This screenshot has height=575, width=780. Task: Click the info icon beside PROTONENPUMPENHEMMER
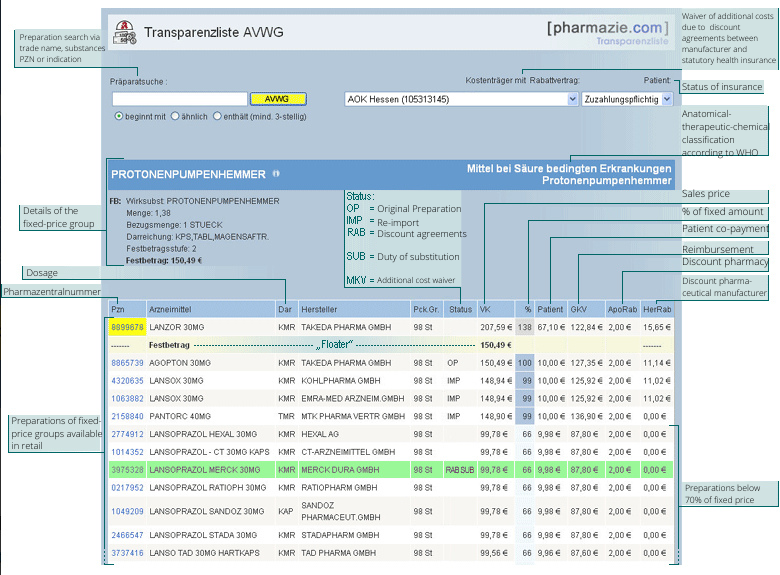pyautogui.click(x=276, y=174)
